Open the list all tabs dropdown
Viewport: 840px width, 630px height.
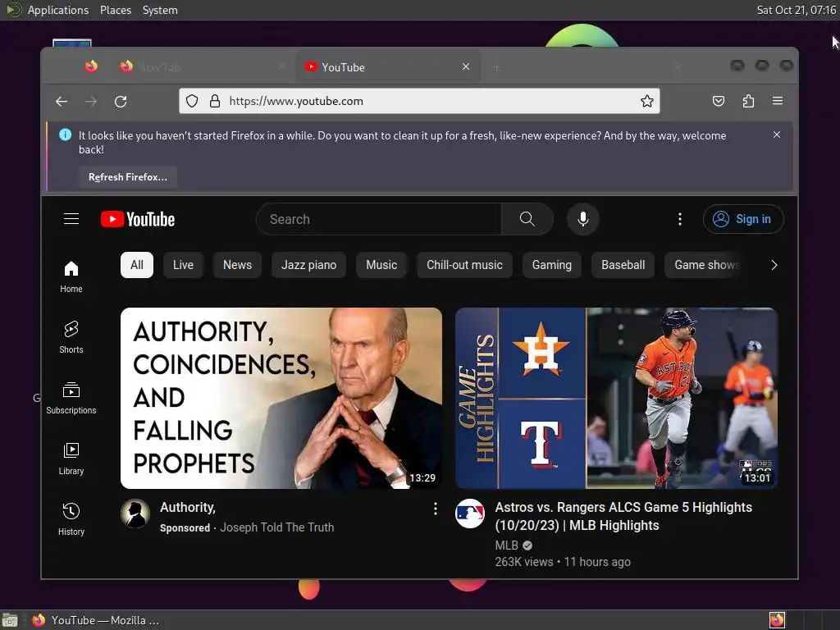[678, 67]
